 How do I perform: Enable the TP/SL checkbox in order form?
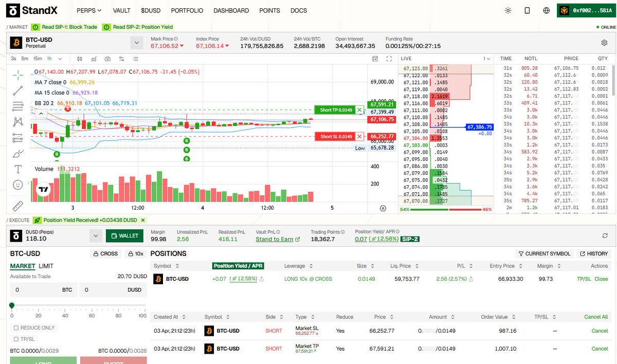[16, 339]
